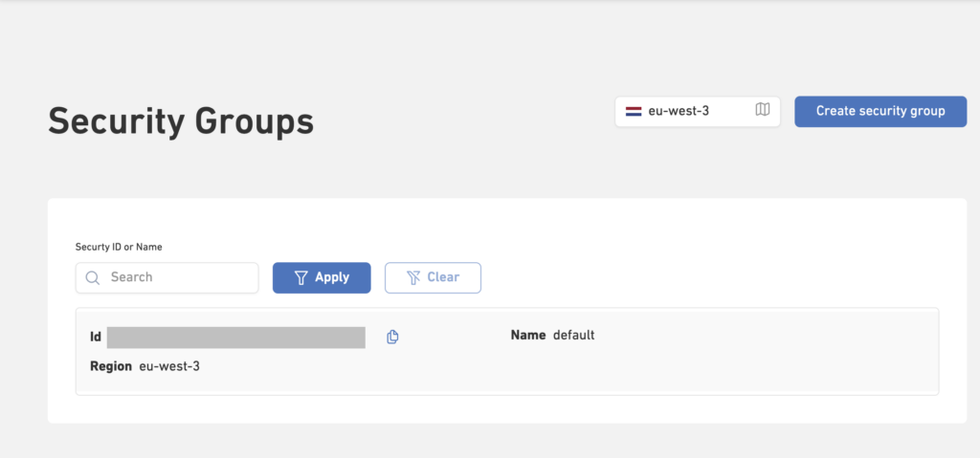Click the greyed-out Id value
The image size is (980, 458).
235,337
